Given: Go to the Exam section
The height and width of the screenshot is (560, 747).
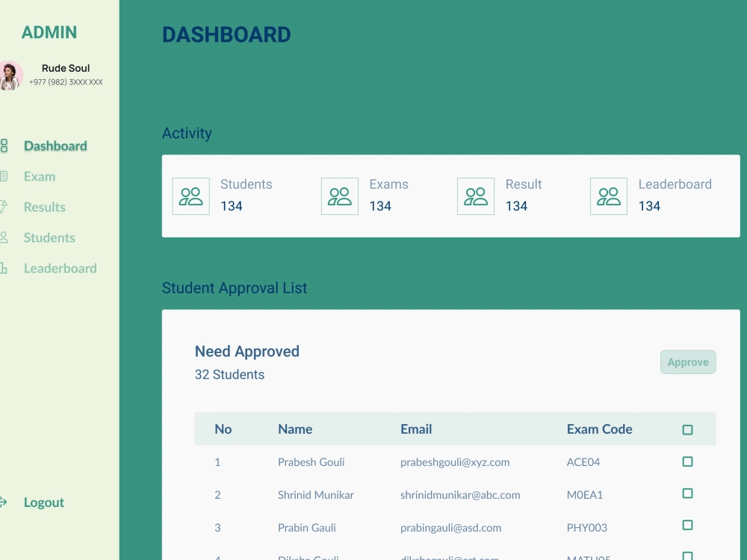Looking at the screenshot, I should (40, 176).
